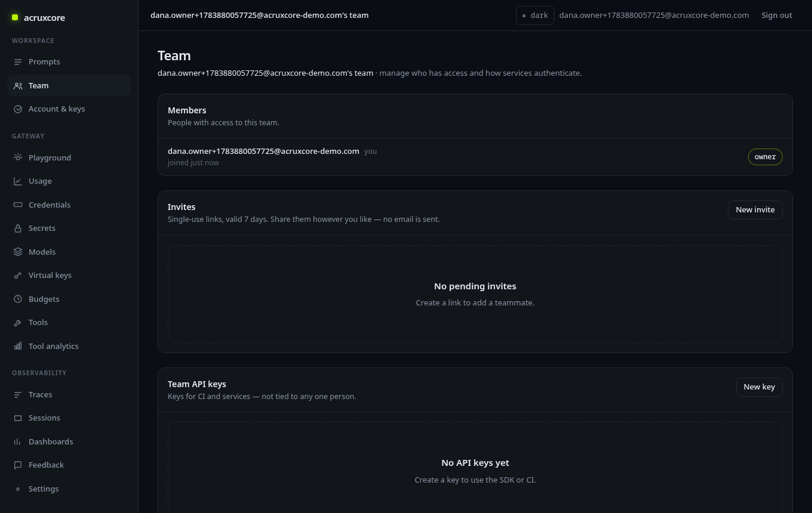This screenshot has height=513, width=812.
Task: Open the Budgets page
Action: coord(69,299)
